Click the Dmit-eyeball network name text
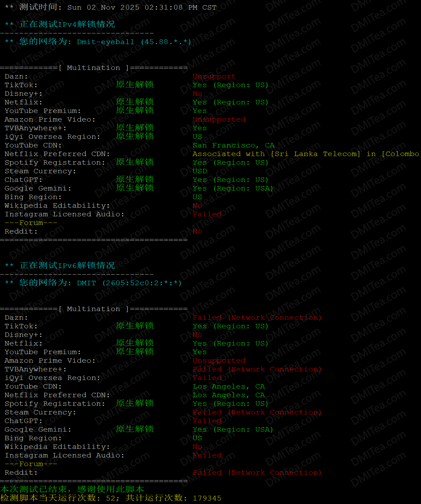 [x=105, y=42]
